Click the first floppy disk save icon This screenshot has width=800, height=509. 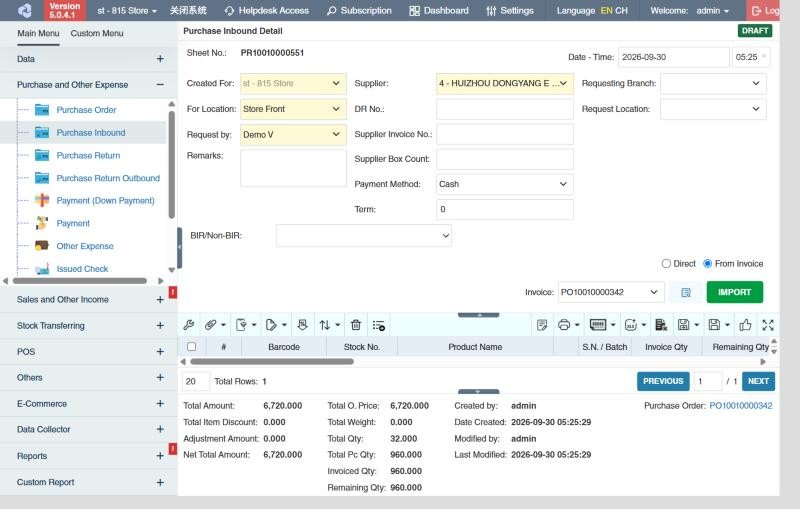tap(683, 325)
